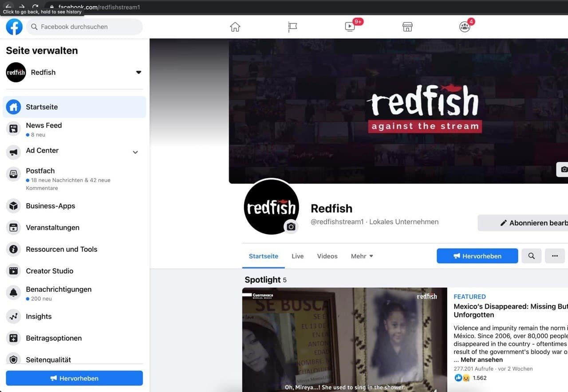Click the Ressourcen und Tools info icon
The image size is (568, 392).
(14, 249)
